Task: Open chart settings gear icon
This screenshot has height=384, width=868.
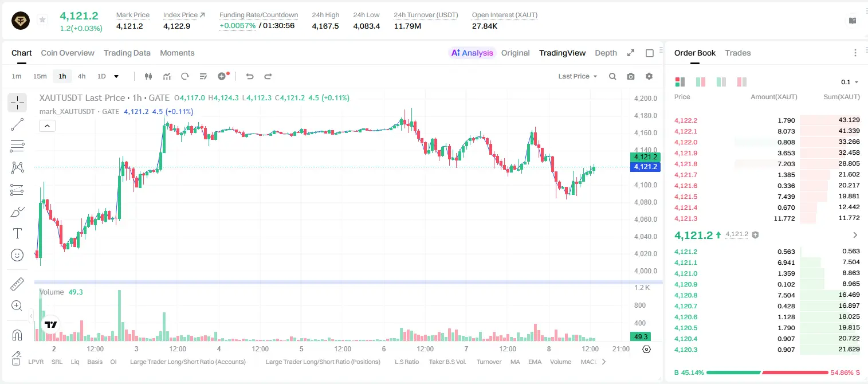Action: tap(649, 76)
